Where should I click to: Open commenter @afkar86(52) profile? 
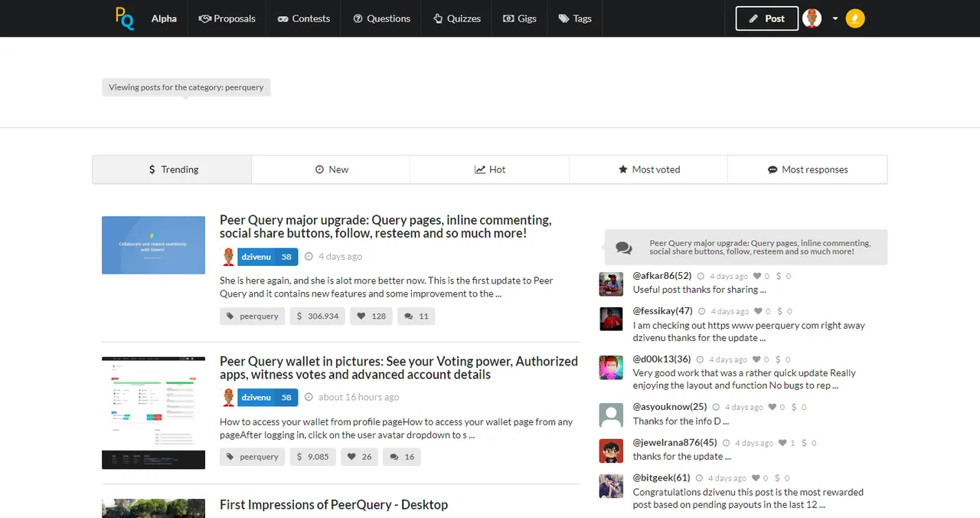[662, 275]
